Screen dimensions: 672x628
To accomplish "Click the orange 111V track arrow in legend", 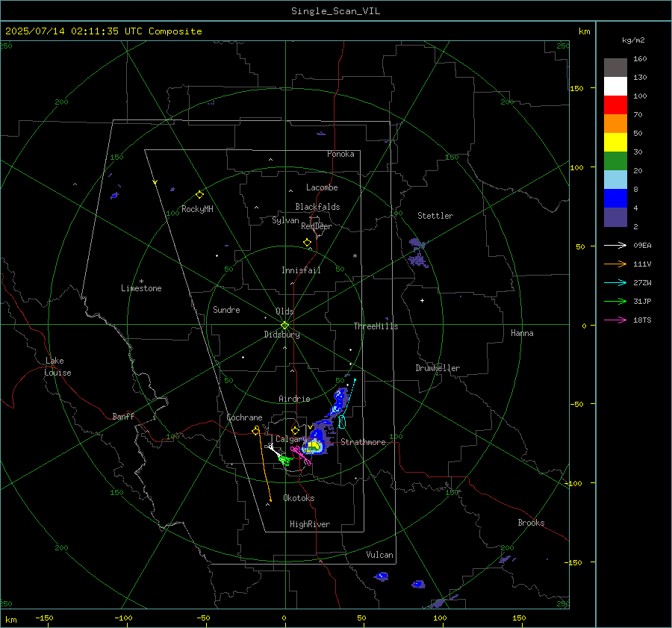I will tap(615, 264).
